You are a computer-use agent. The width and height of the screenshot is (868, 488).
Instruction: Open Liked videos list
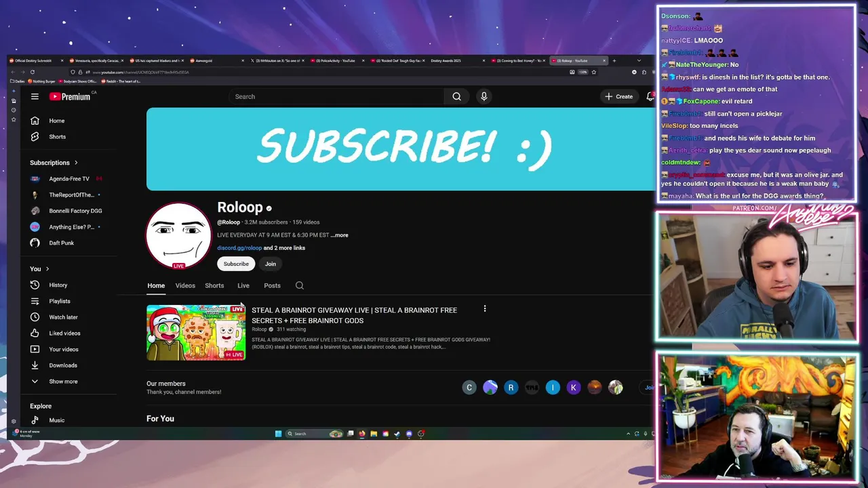[x=64, y=333]
